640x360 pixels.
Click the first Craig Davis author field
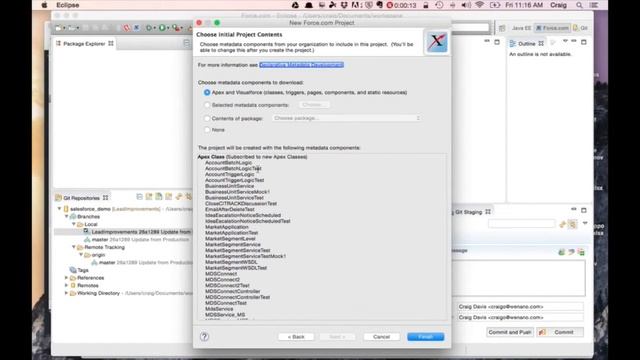pos(520,307)
